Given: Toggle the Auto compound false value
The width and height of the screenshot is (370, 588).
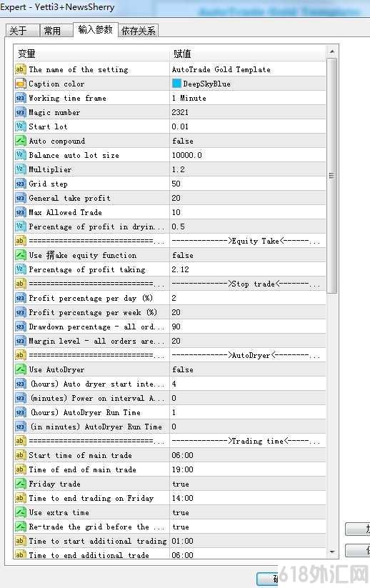Looking at the screenshot, I should pos(248,141).
